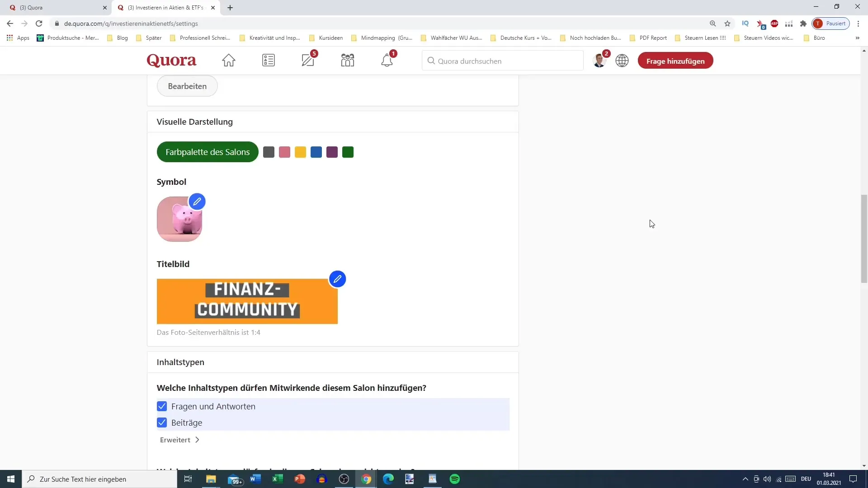
Task: Expand the Erweitert section
Action: (179, 440)
